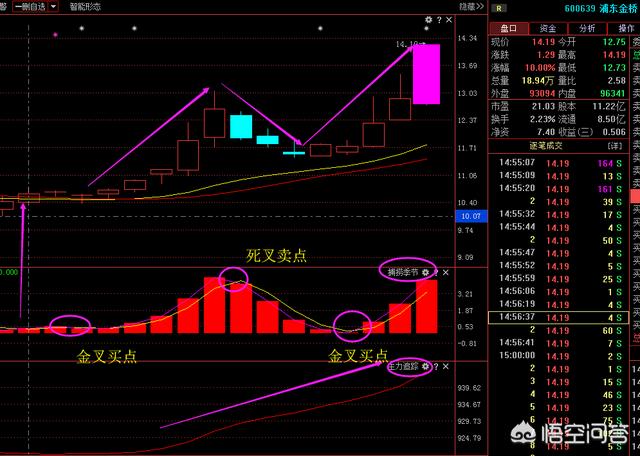Select the 15:00:00 trade row
Viewport: 640px width, 456px height.
click(558, 356)
